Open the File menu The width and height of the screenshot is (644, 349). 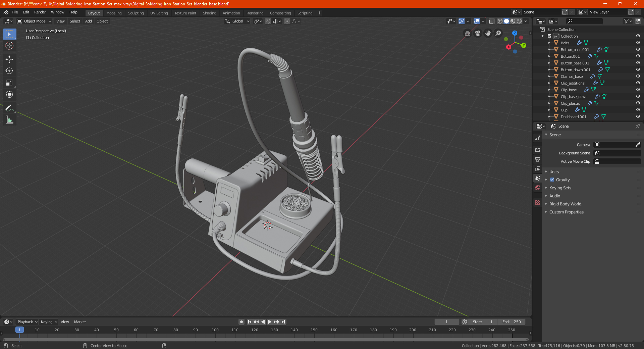coord(15,12)
